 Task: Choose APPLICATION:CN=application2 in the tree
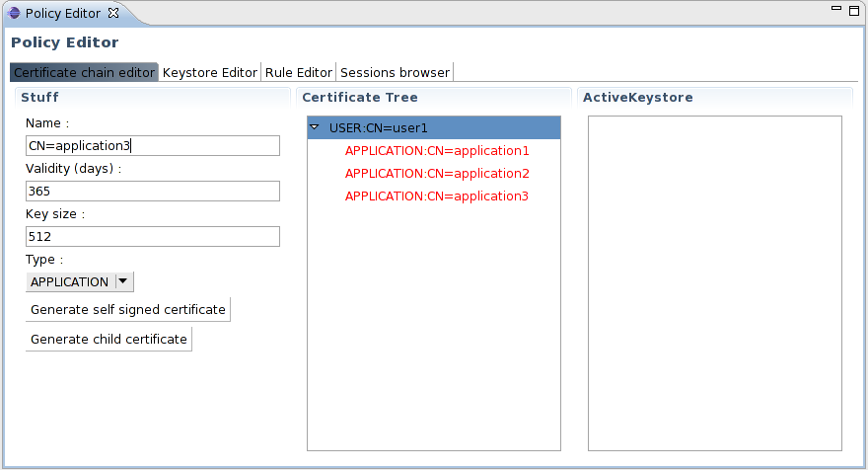coord(437,174)
